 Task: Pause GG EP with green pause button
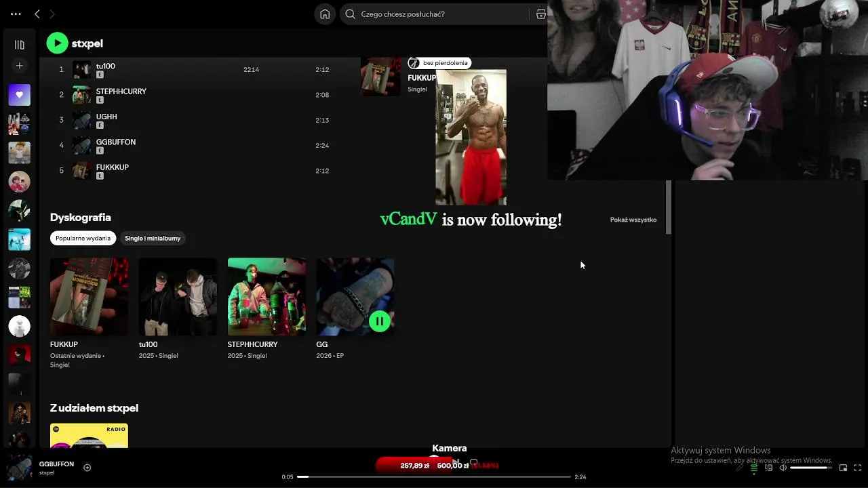(x=380, y=321)
